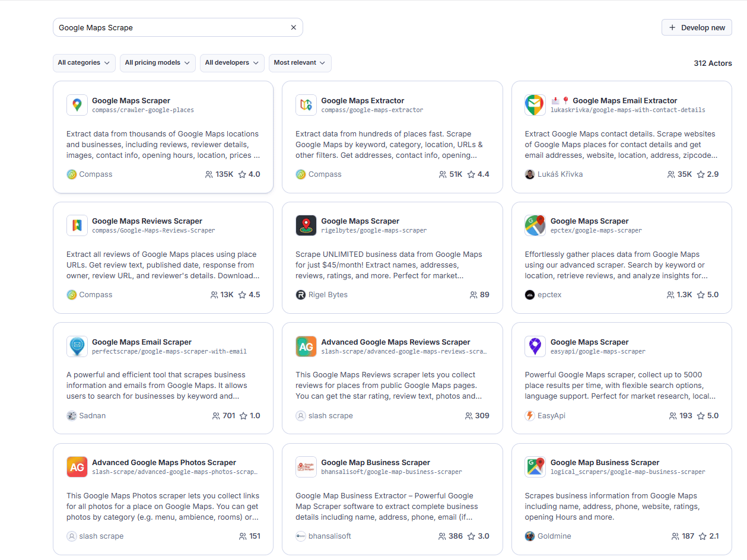Image resolution: width=747 pixels, height=560 pixels.
Task: Click the EasyApi developer lightning avatar
Action: tap(530, 416)
